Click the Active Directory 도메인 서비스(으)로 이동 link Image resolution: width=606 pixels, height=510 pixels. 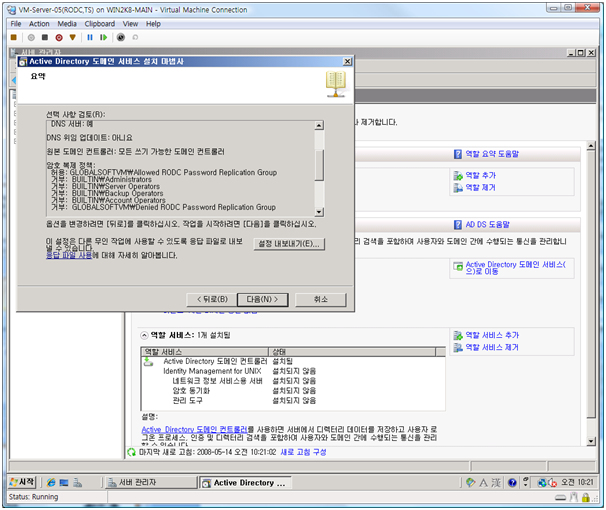515,268
